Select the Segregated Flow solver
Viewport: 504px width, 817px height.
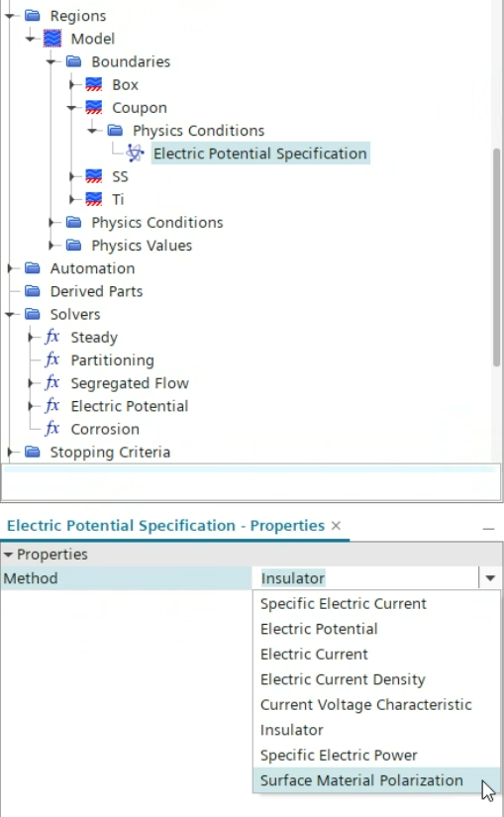pos(130,383)
